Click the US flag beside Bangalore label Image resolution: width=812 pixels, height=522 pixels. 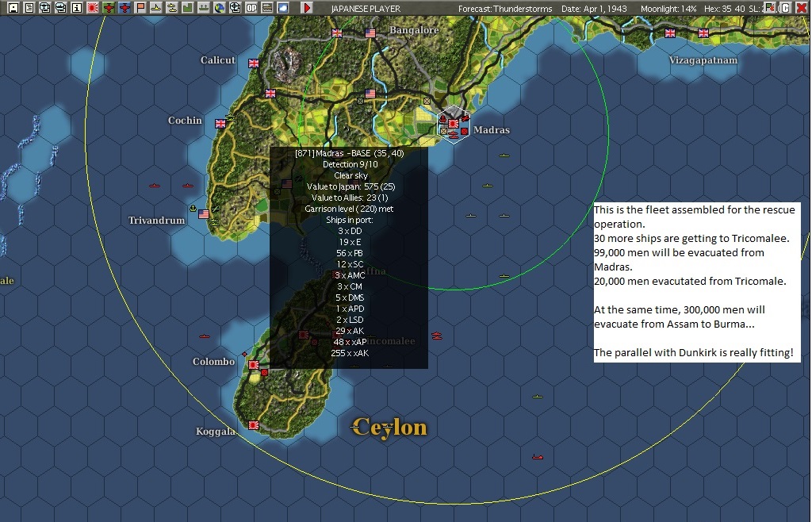(x=370, y=33)
